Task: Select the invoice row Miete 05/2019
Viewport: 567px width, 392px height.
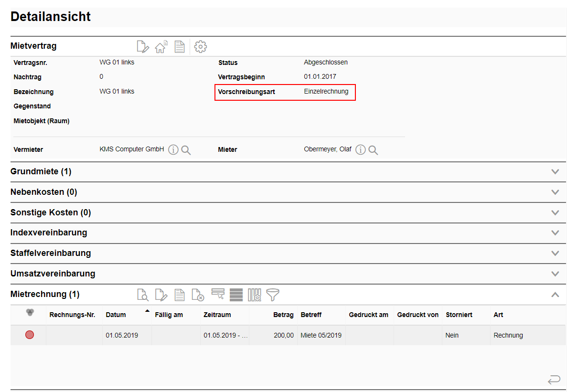Action: click(x=321, y=335)
